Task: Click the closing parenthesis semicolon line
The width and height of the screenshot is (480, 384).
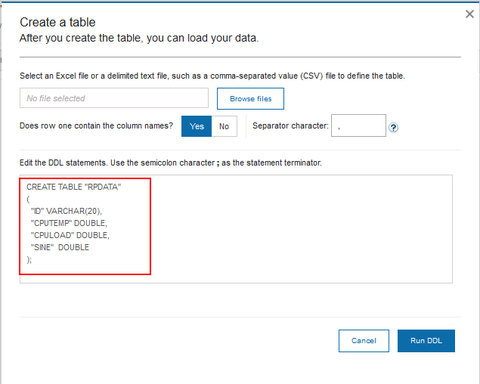Action: point(29,260)
